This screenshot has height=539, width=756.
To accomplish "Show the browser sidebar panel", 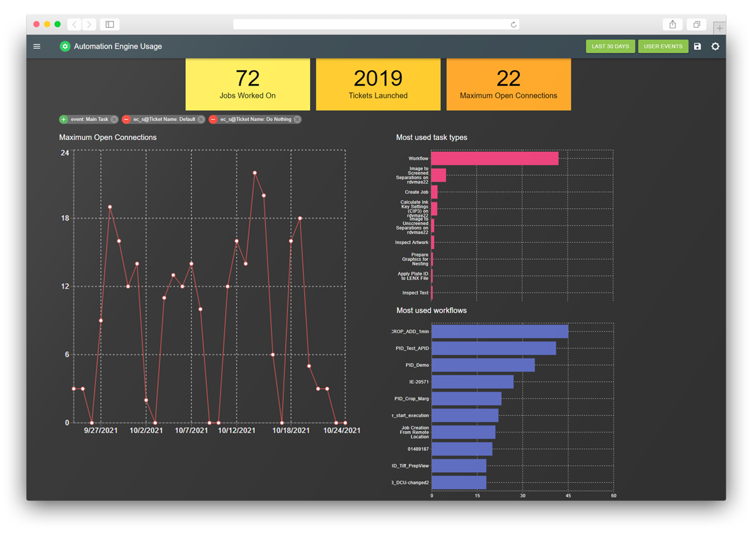I will (x=108, y=24).
